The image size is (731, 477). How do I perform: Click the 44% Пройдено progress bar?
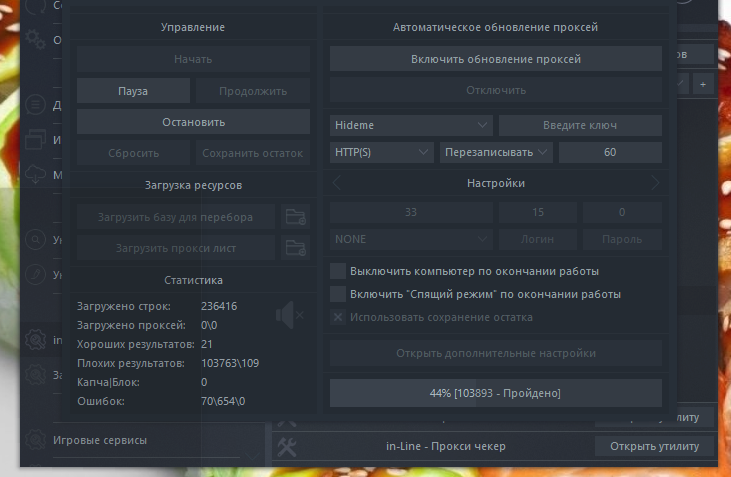click(495, 392)
